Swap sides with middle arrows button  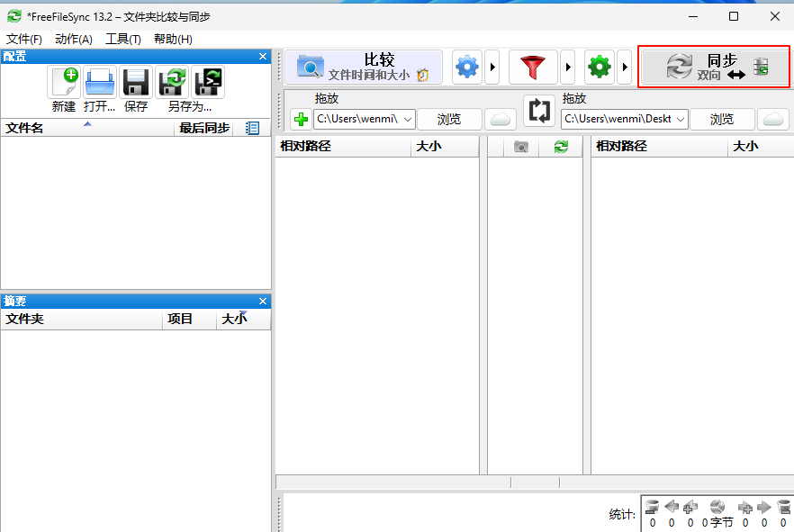[x=539, y=111]
